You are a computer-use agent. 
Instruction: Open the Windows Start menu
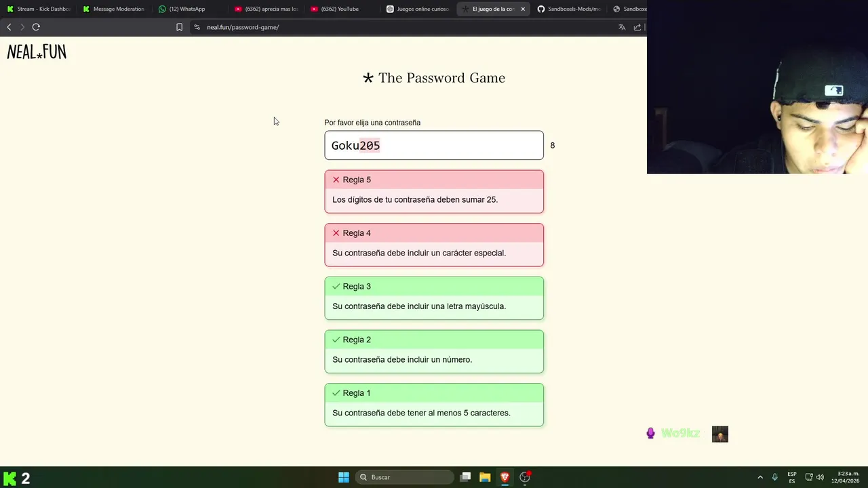click(344, 477)
